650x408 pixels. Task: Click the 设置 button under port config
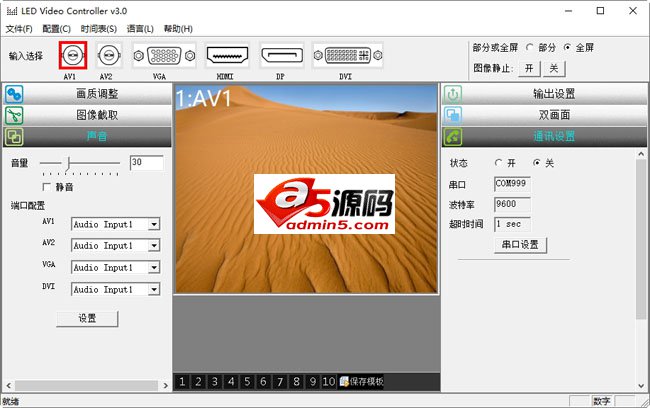coord(87,318)
